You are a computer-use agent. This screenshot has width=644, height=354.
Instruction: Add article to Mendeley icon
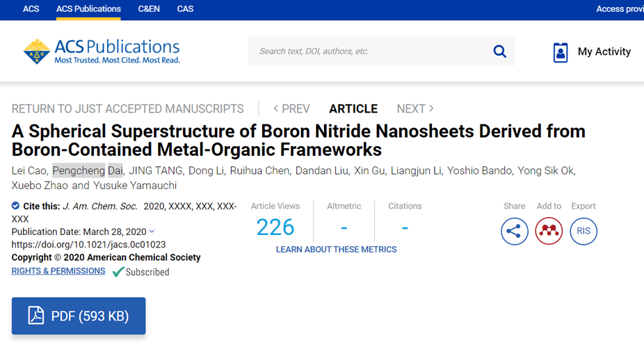click(x=549, y=231)
